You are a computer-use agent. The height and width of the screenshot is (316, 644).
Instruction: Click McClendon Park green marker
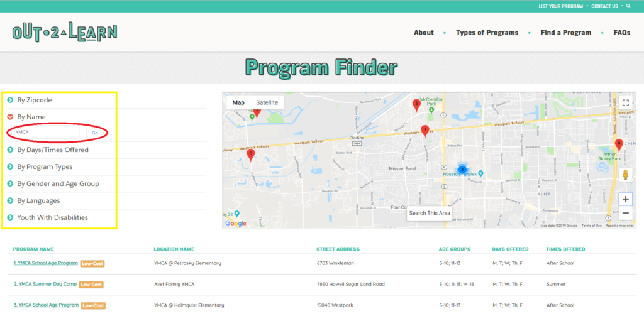(431, 109)
